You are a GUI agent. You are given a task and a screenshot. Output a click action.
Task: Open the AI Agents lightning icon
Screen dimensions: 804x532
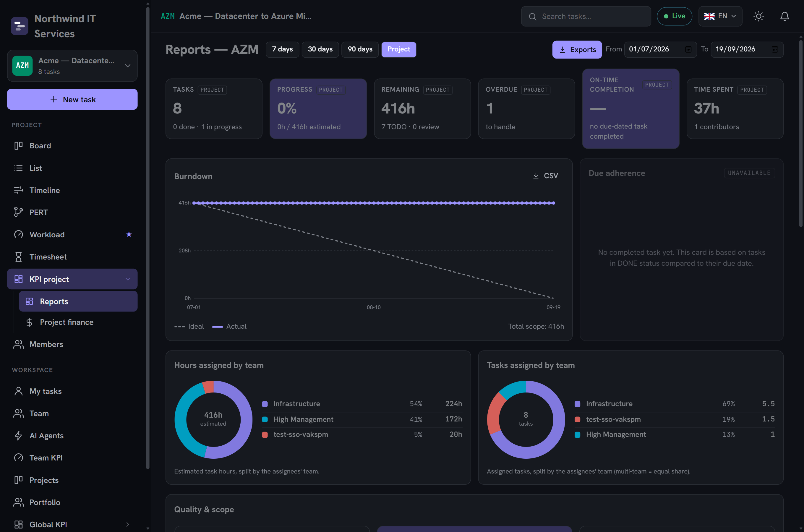click(18, 436)
